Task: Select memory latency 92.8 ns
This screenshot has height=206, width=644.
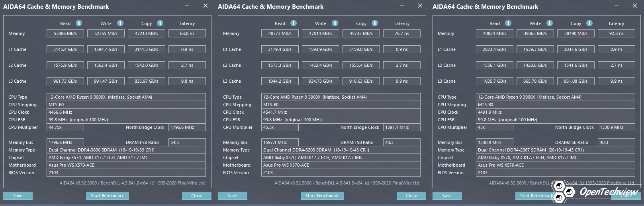Action: (x=617, y=33)
